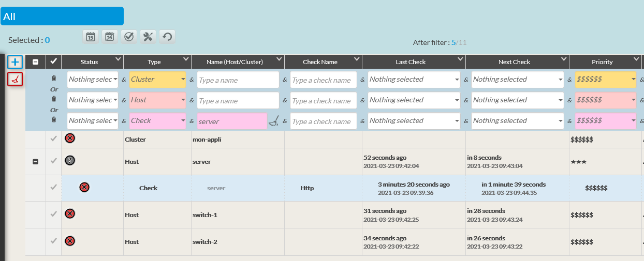This screenshot has height=261, width=644.
Task: Open the Next Check column header menu
Action: [x=563, y=59]
